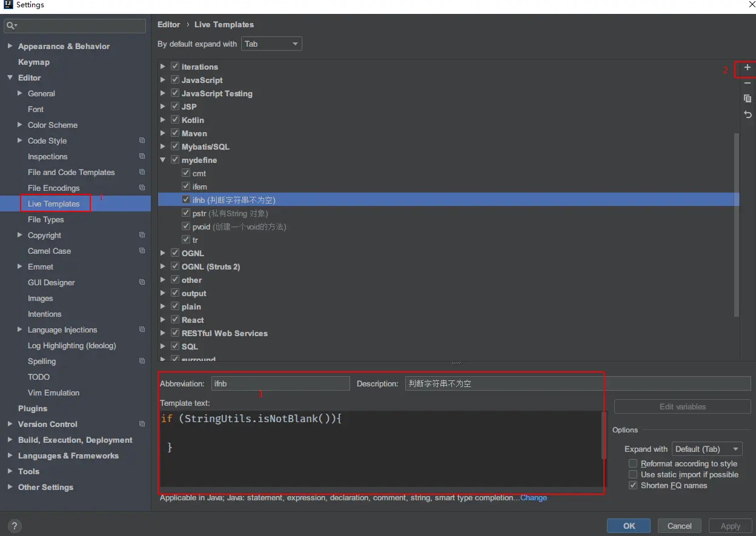Click the Apply button

730,526
